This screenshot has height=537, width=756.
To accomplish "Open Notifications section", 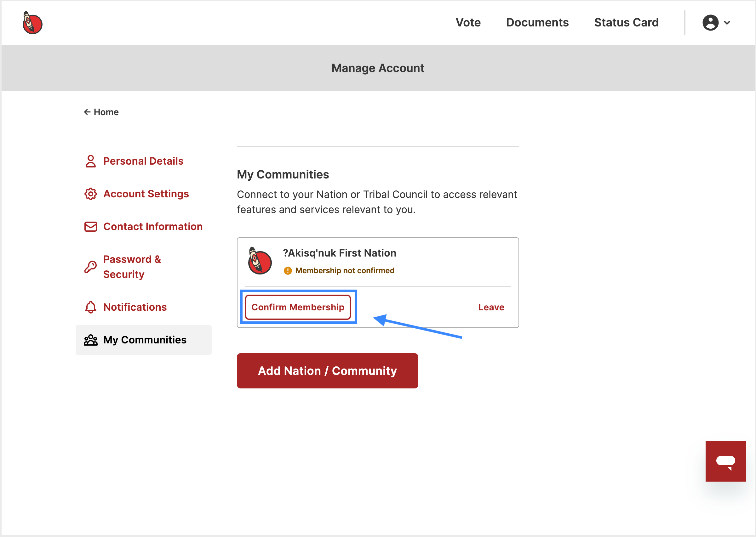I will coord(135,307).
